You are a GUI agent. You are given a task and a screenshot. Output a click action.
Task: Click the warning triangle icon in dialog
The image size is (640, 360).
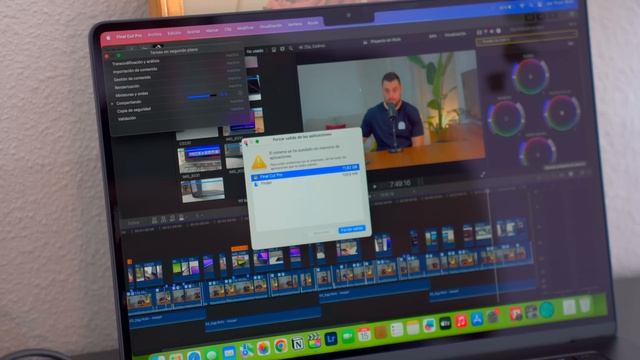(259, 162)
